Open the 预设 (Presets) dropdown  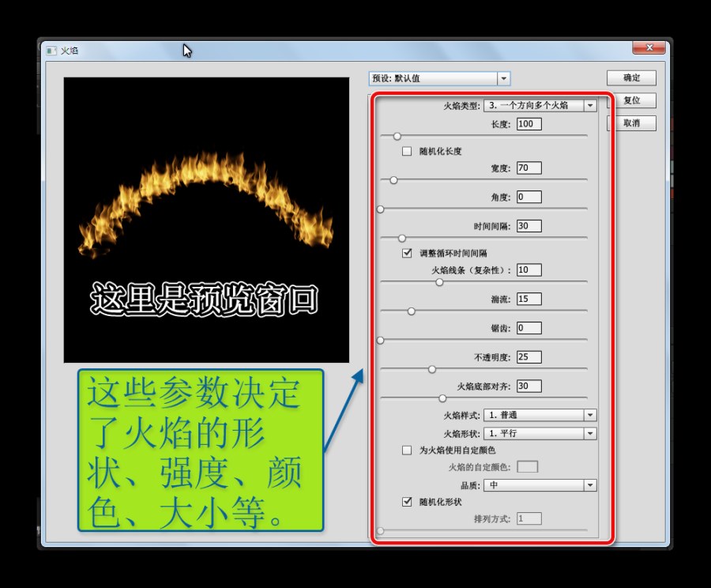(504, 78)
